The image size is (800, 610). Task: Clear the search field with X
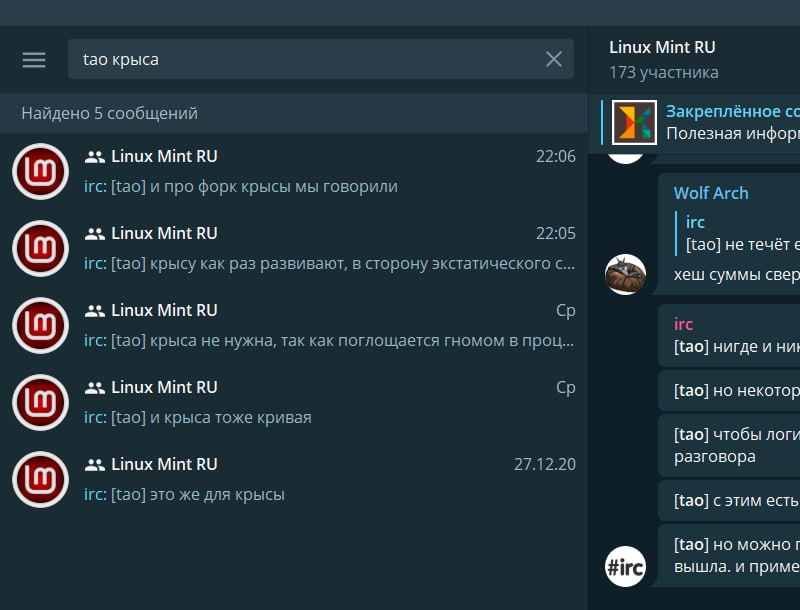(x=554, y=59)
